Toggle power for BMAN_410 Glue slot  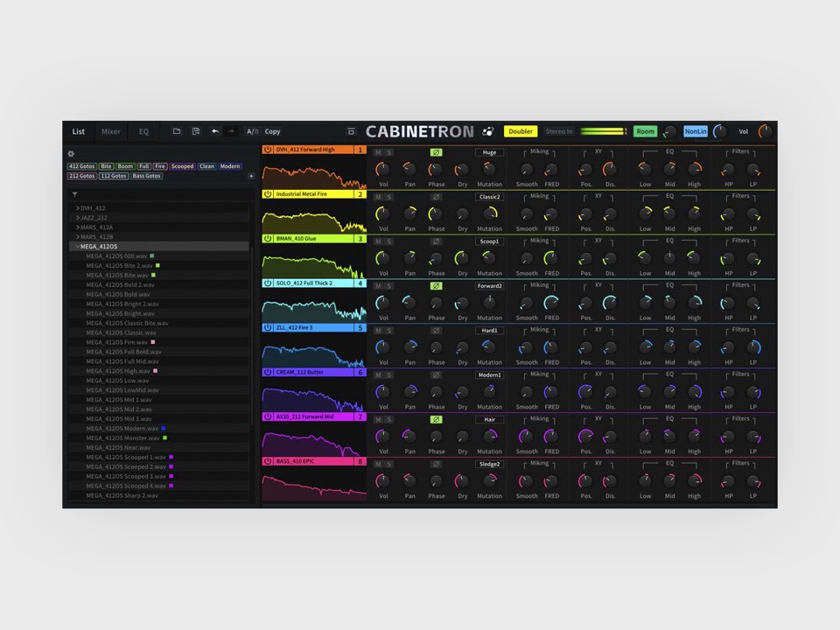coord(268,238)
